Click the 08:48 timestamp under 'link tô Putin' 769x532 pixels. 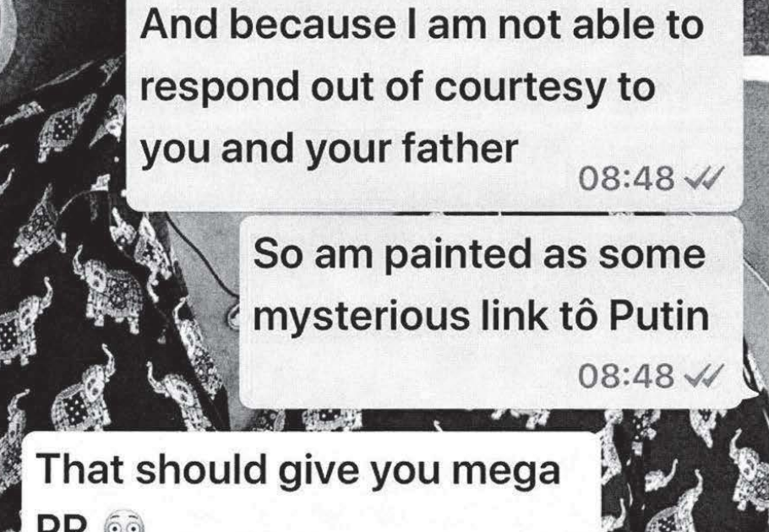pos(626,377)
